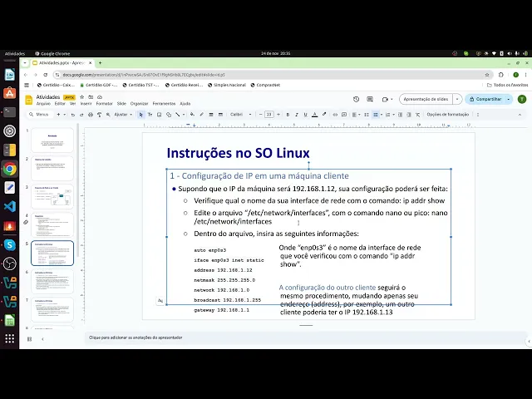Open the numbered list style dropdown arrow
Screen dimensions: 532x399
pos(393,115)
